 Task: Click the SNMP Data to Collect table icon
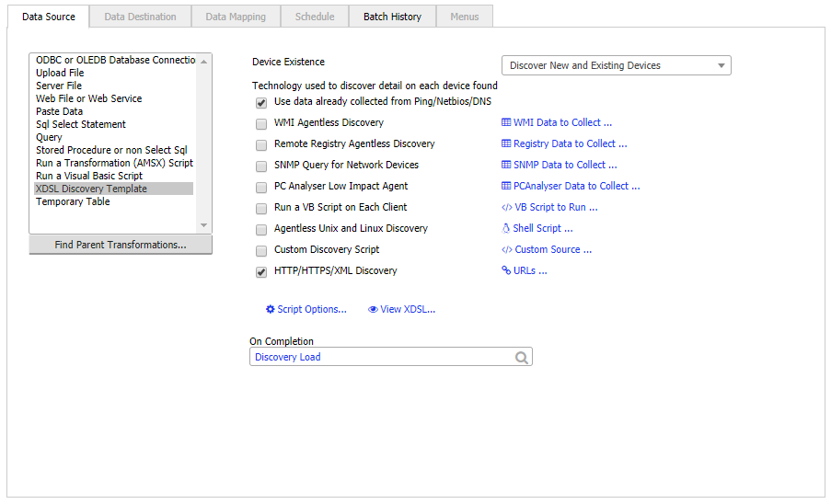point(506,166)
